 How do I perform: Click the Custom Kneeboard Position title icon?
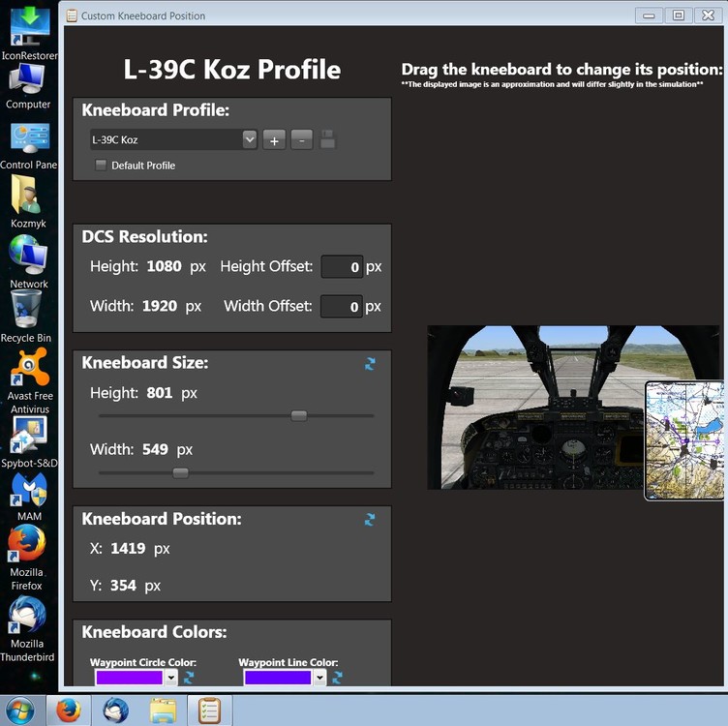(72, 15)
